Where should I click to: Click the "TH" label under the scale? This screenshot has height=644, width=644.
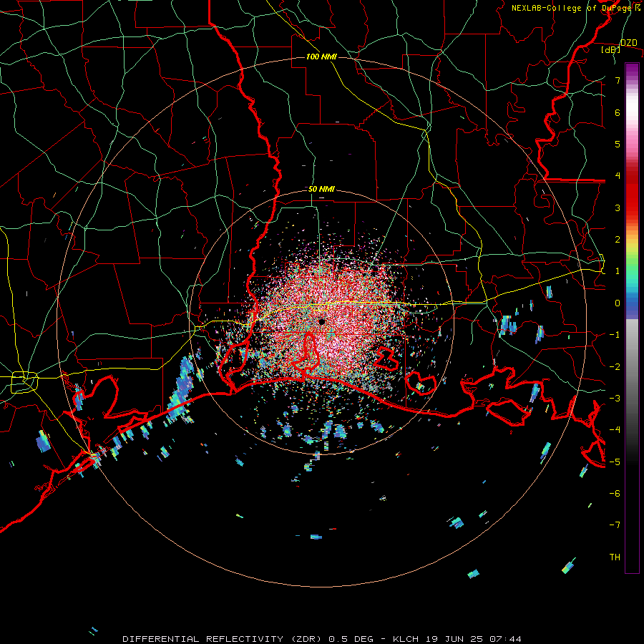(615, 557)
